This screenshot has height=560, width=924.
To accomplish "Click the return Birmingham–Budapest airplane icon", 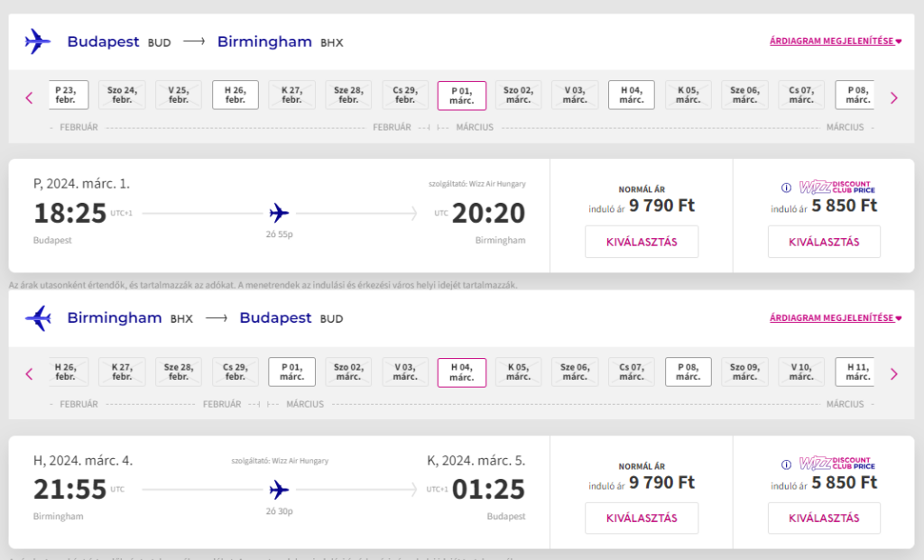I will coord(38,318).
